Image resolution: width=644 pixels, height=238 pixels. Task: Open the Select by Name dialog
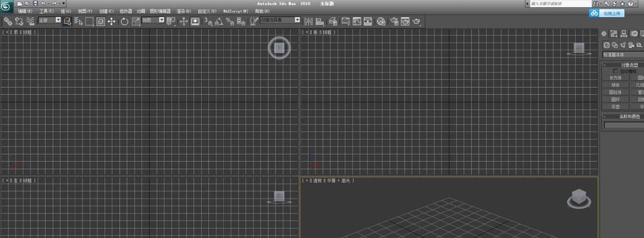[79, 21]
